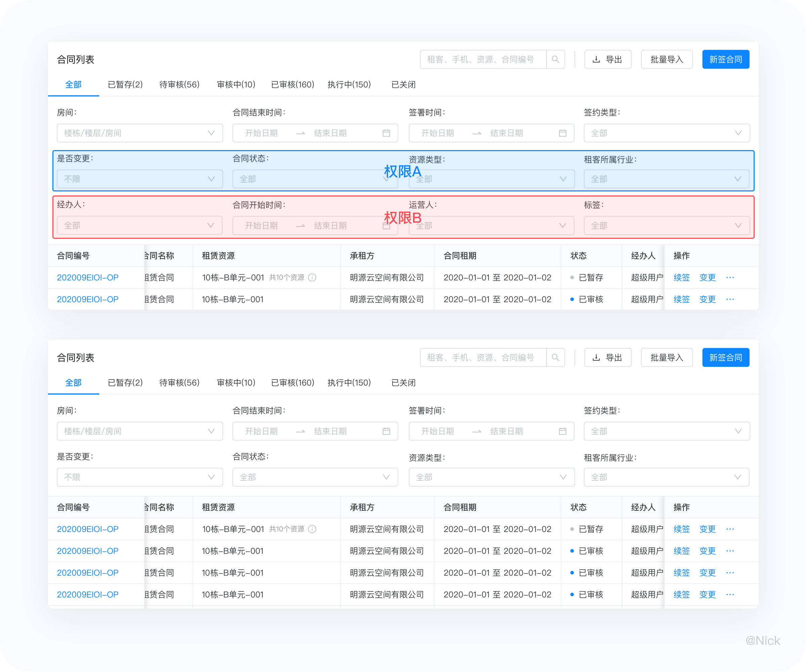This screenshot has width=806, height=672.
Task: Open the calendar icon in top 合同结束时间 field
Action: click(386, 133)
